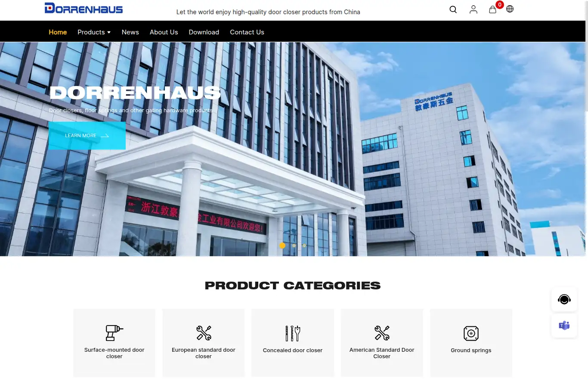The height and width of the screenshot is (387, 588).
Task: Go to the Home menu item
Action: (x=58, y=32)
